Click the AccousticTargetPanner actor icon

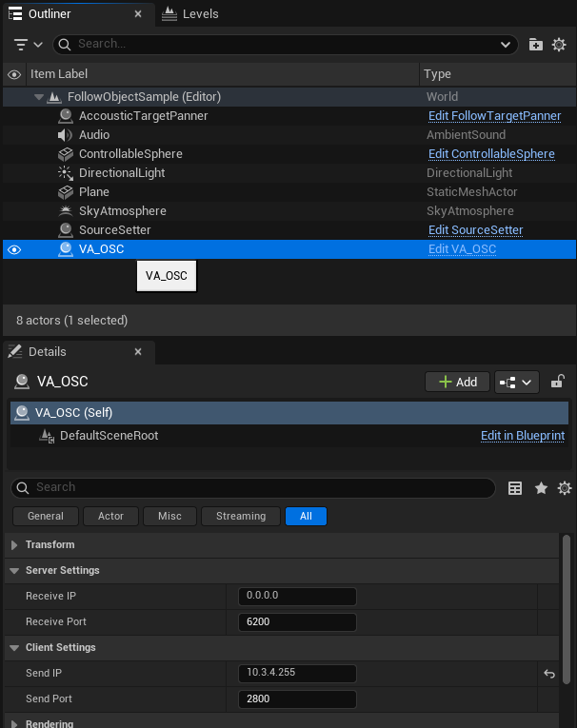(66, 116)
